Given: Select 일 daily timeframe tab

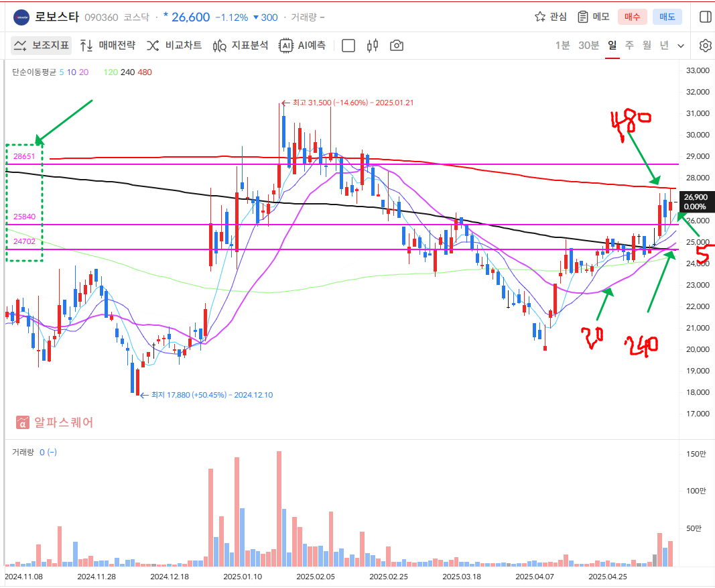Looking at the screenshot, I should pyautogui.click(x=612, y=45).
